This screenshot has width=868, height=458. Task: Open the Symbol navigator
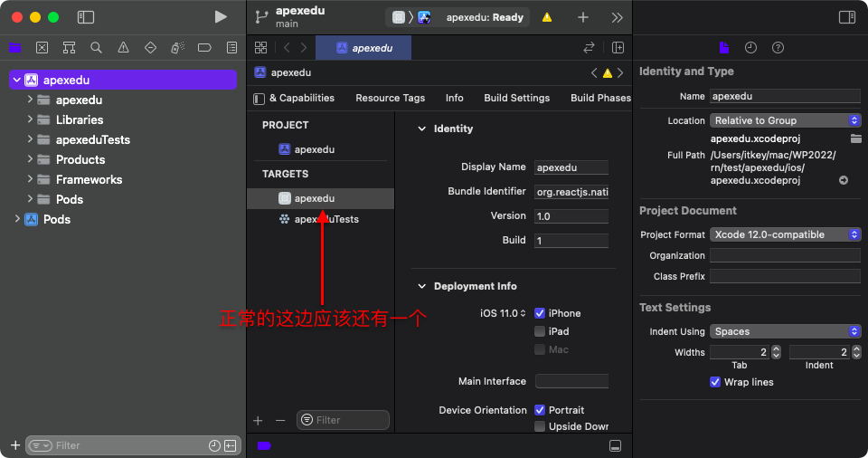(70, 48)
